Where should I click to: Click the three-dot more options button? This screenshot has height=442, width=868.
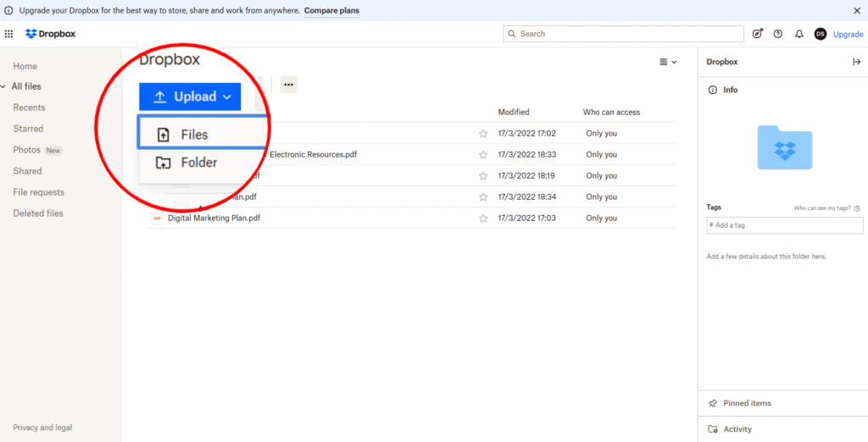pos(288,85)
